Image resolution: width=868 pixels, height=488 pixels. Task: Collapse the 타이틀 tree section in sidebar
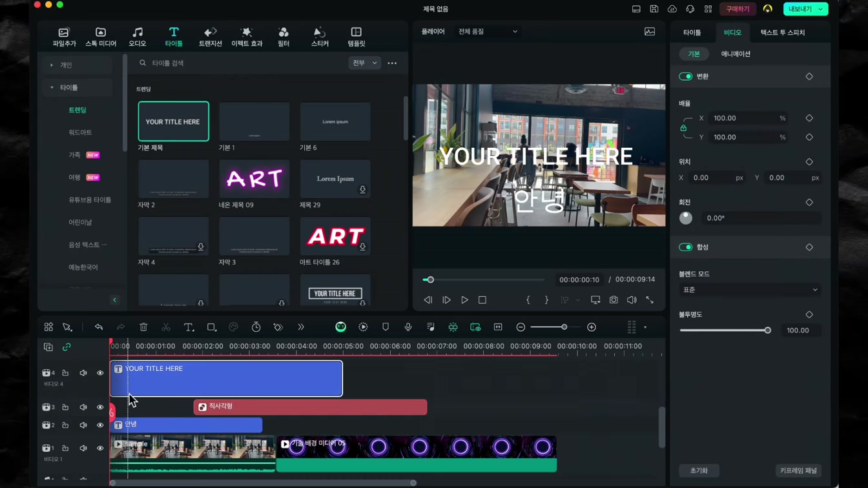(x=52, y=88)
